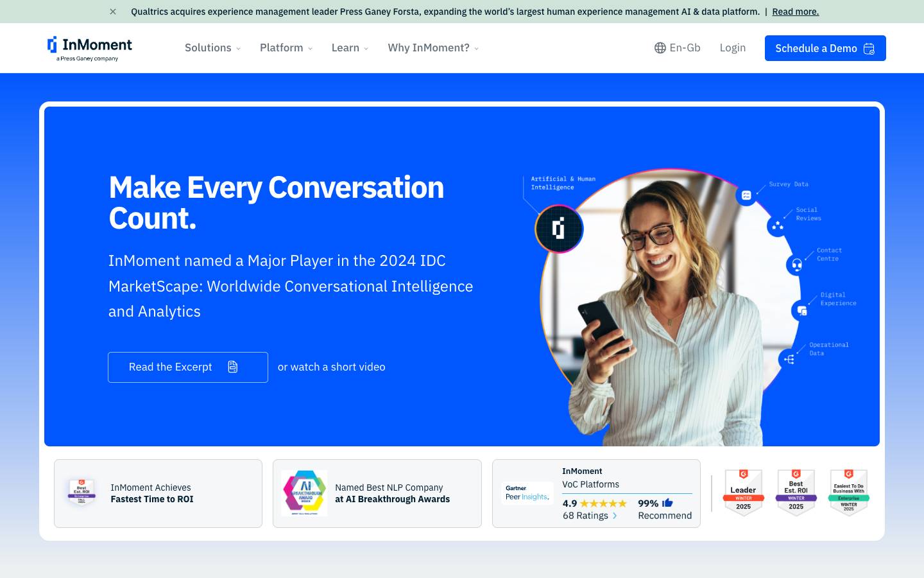The width and height of the screenshot is (924, 578).
Task: Click the calendar icon in Schedule a Demo
Action: pos(869,49)
